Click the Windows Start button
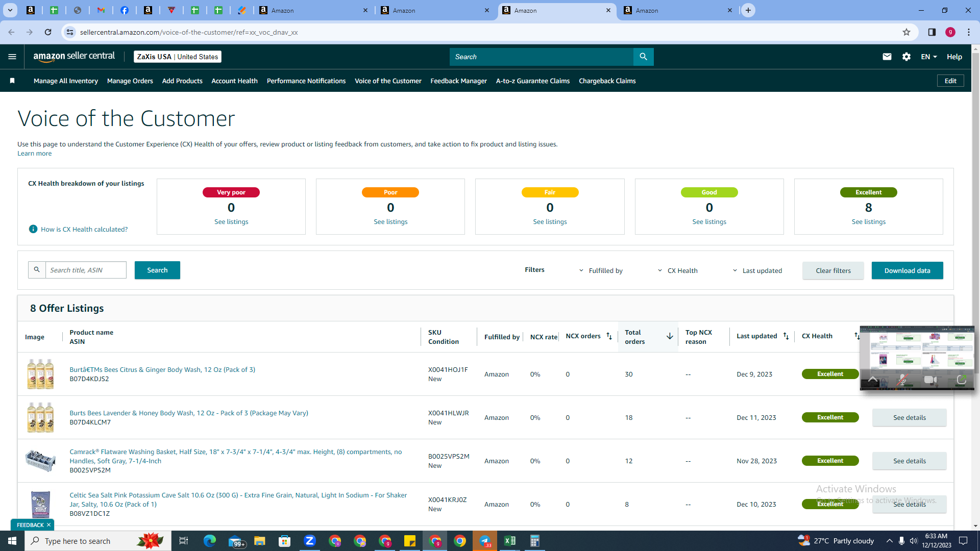Image resolution: width=980 pixels, height=551 pixels. [x=12, y=541]
